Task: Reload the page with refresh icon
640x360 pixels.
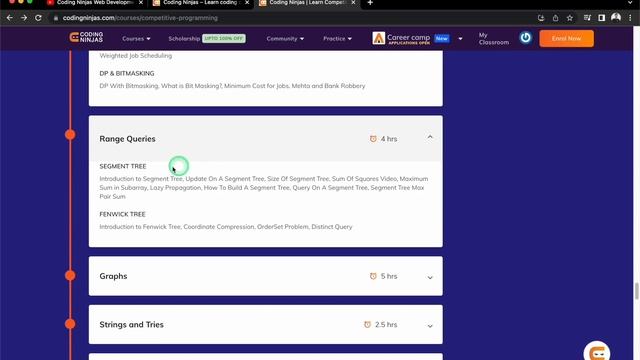Action: coord(38,18)
